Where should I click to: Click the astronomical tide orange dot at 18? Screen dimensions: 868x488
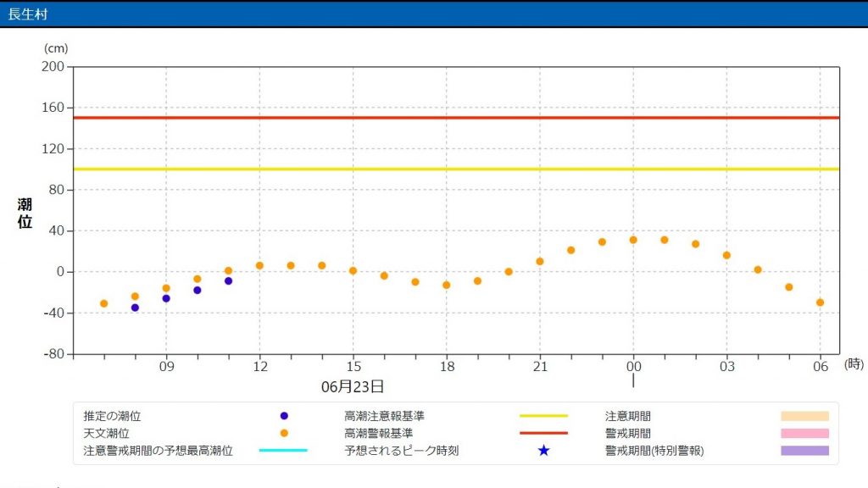[x=447, y=286]
